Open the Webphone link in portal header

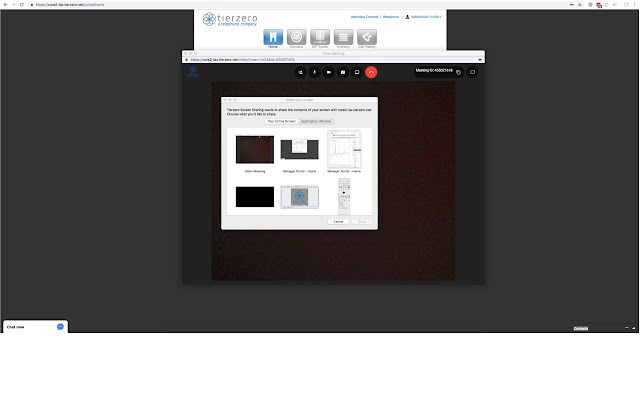click(x=391, y=17)
